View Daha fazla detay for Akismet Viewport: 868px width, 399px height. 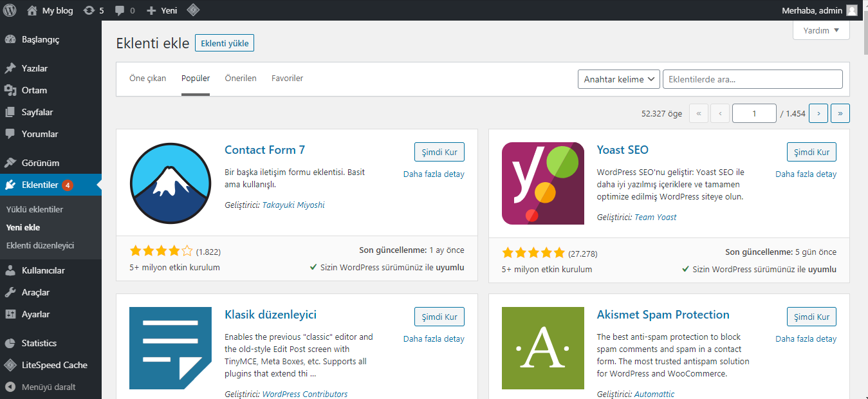806,339
